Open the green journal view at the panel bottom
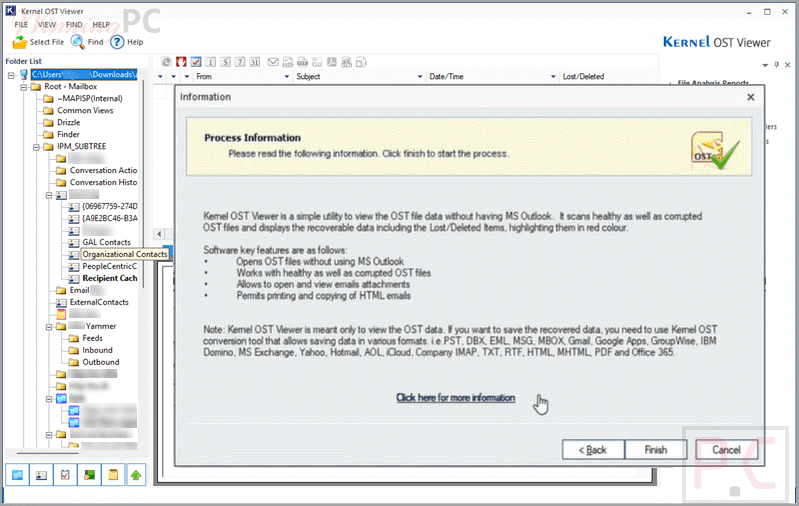The height and width of the screenshot is (506, 799). click(x=89, y=475)
